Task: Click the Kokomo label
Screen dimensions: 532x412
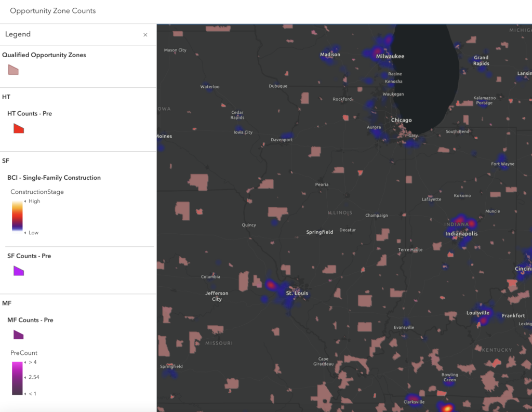Action: click(x=462, y=196)
